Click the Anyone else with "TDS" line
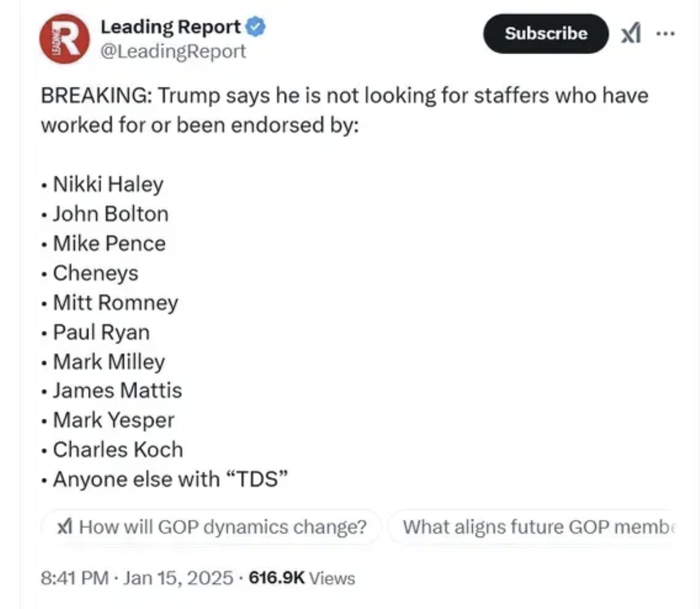 [170, 479]
